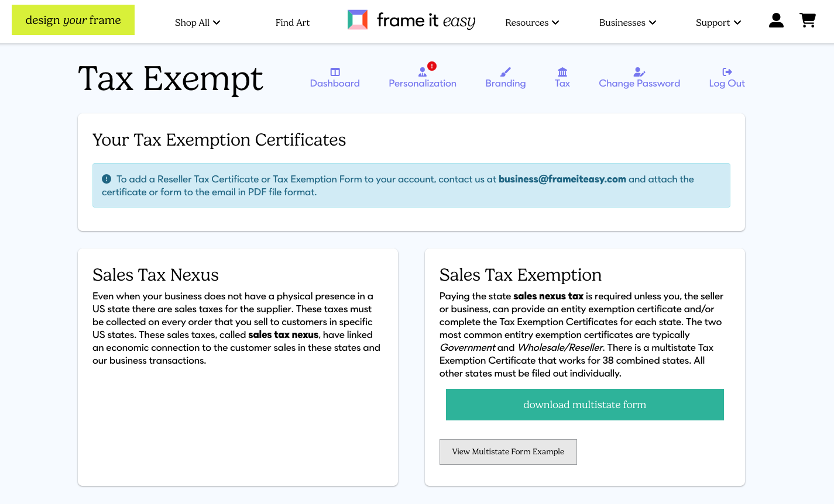This screenshot has height=504, width=834.
Task: Click the Change Password user-edit icon
Action: click(639, 72)
